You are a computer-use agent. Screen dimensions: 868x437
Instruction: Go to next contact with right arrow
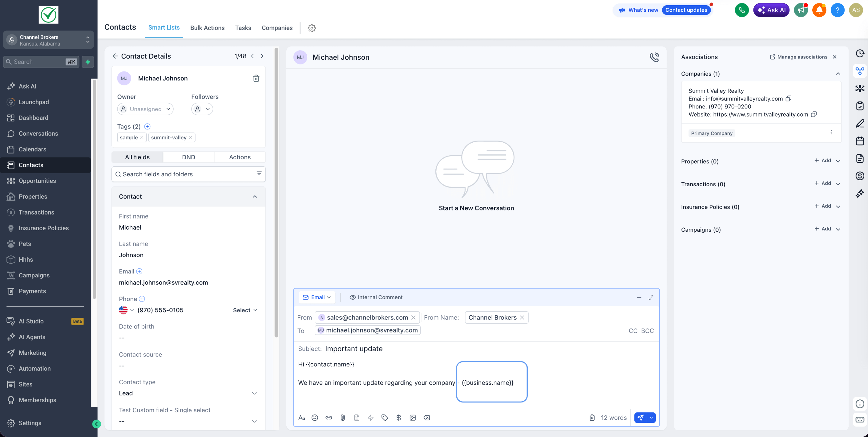[x=262, y=56]
